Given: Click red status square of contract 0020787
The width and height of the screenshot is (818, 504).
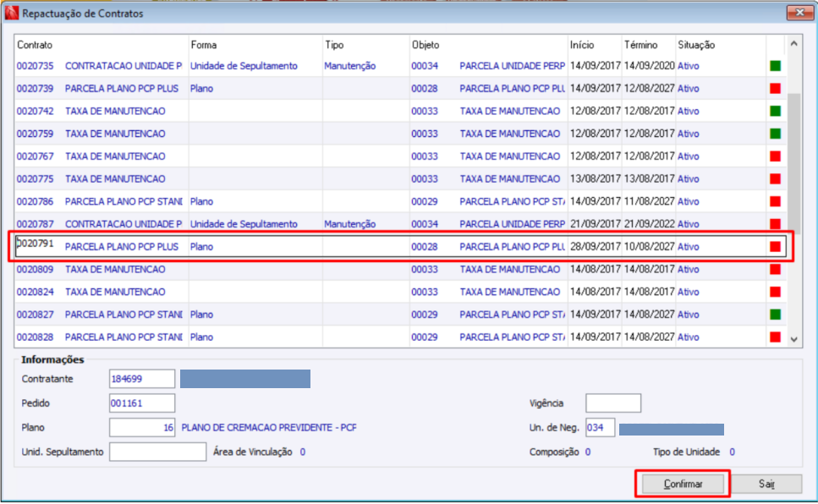Looking at the screenshot, I should coord(775,224).
